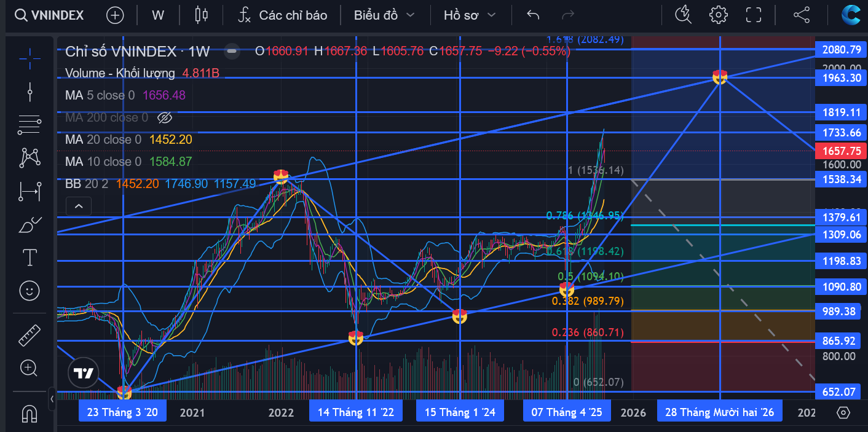Select the MA 10 close 0 legend
This screenshot has width=868, height=432.
pos(103,162)
